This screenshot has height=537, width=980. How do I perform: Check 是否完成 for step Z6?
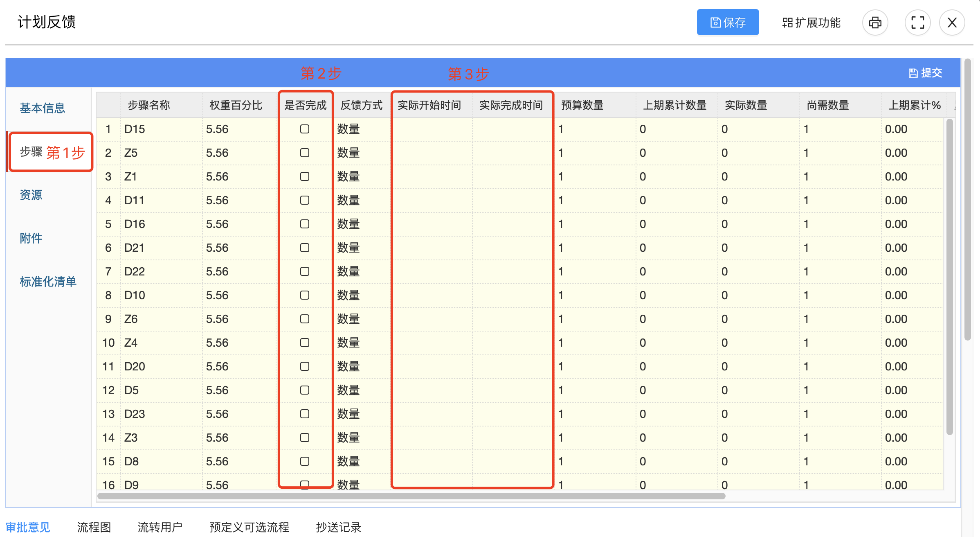[305, 319]
